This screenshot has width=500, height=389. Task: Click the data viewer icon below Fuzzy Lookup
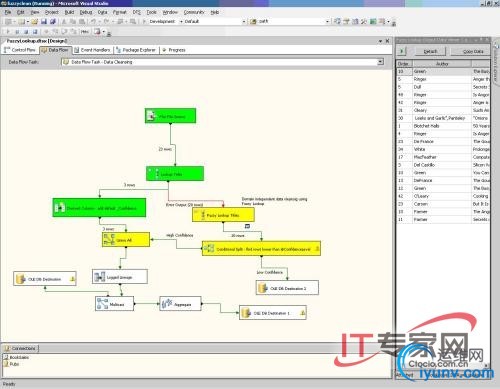coord(247,226)
